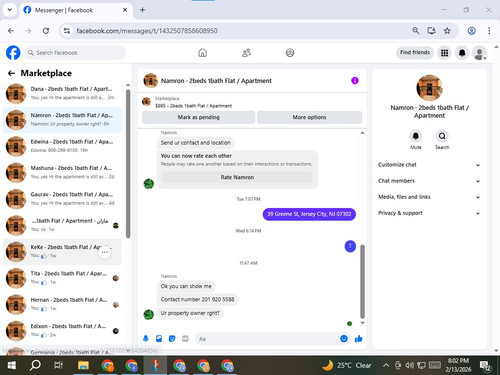The height and width of the screenshot is (375, 500).
Task: Send a voice clip with microphone icon
Action: [146, 339]
